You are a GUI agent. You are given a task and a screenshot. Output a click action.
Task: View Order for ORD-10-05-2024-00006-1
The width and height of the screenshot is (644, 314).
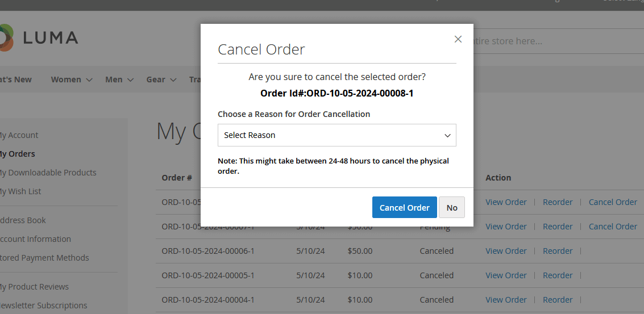click(x=506, y=251)
